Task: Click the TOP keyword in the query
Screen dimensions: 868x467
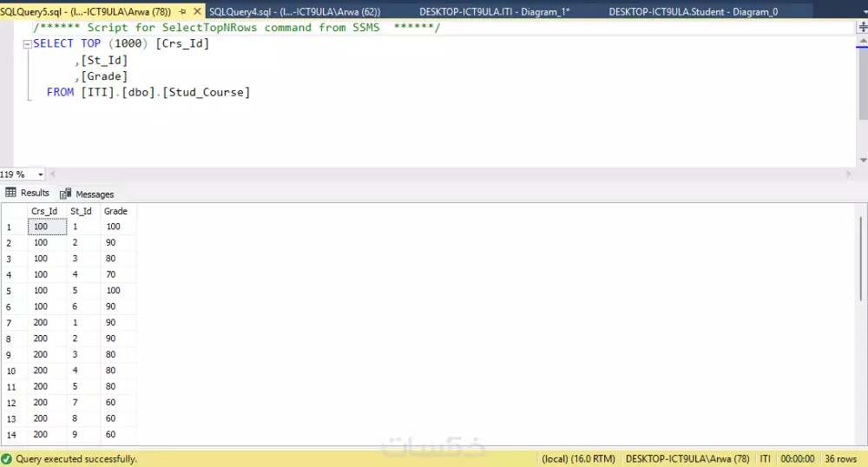Action: click(x=91, y=43)
